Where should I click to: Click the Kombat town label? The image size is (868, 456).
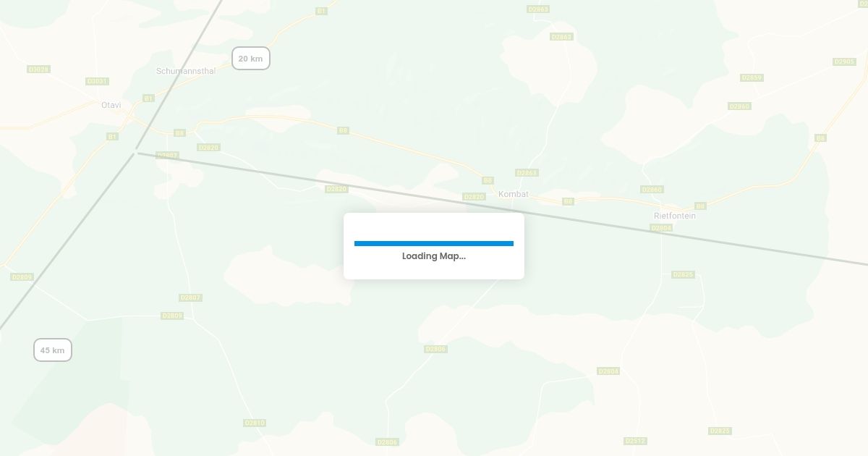[x=514, y=194]
